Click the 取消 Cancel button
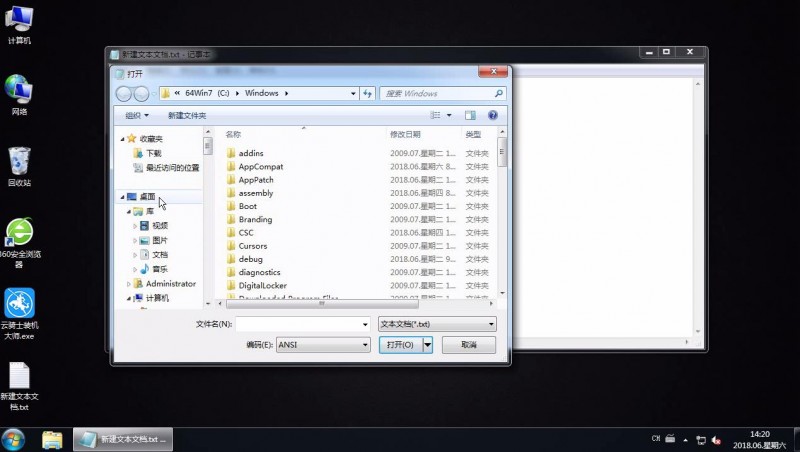 [469, 345]
